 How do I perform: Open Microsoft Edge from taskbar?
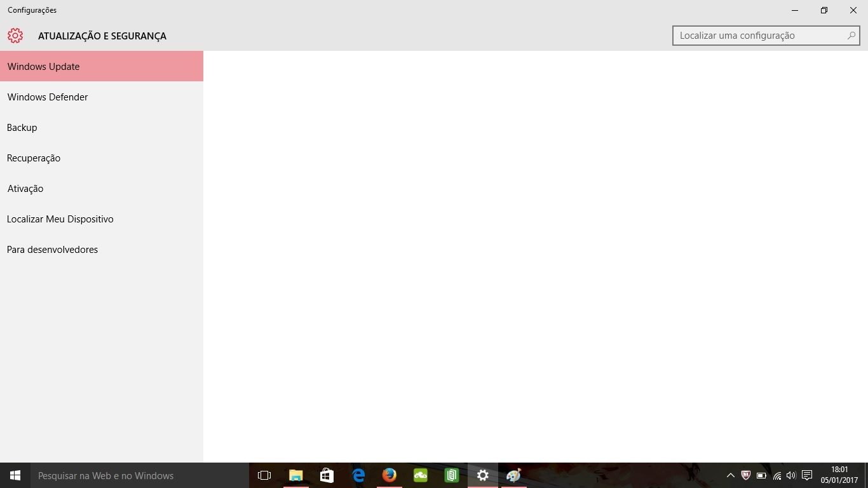click(x=358, y=475)
